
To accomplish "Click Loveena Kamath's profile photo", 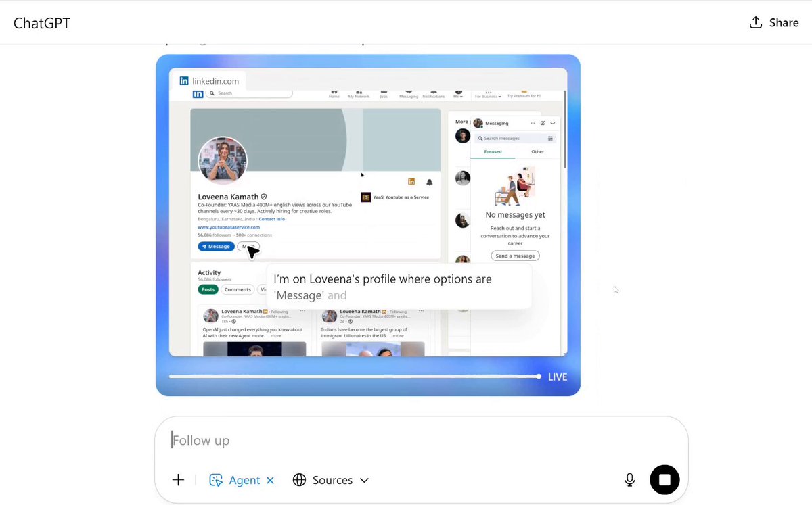I will tap(222, 161).
